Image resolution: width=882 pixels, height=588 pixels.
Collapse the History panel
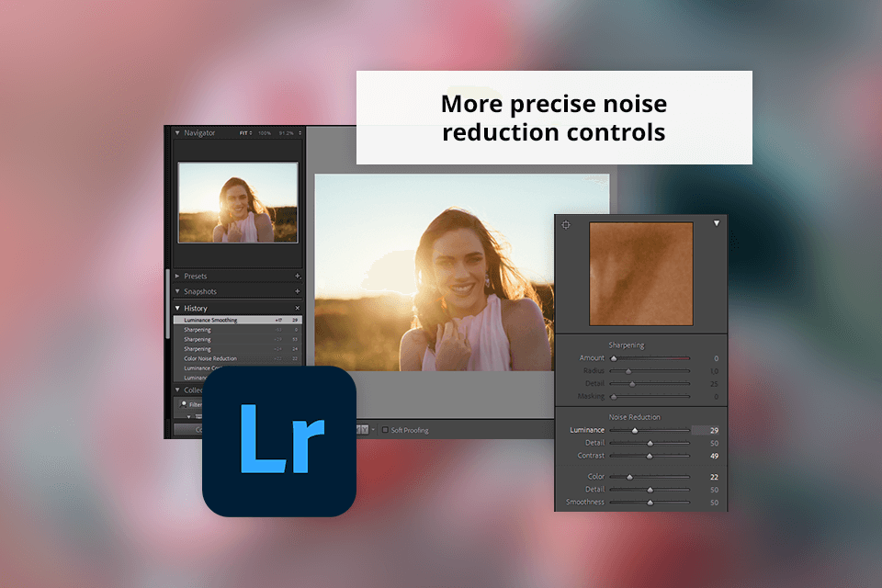[177, 309]
